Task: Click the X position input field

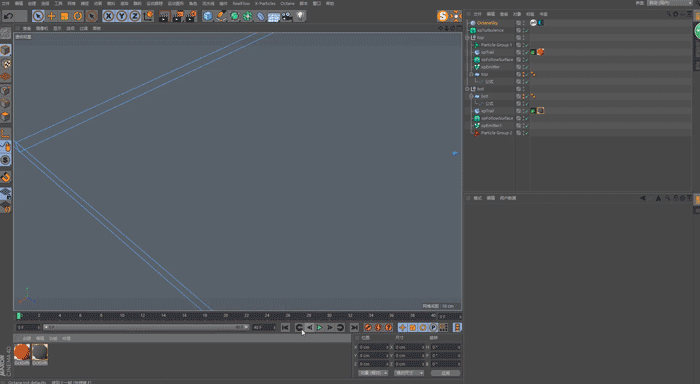Action: [x=374, y=347]
